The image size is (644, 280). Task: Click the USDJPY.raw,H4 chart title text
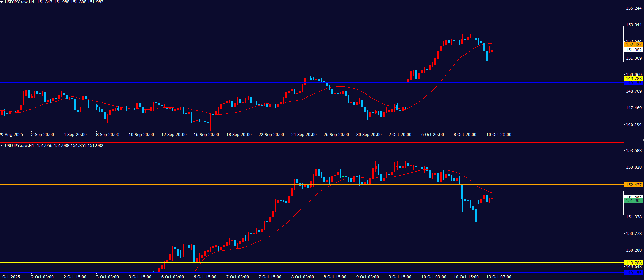tap(19, 2)
